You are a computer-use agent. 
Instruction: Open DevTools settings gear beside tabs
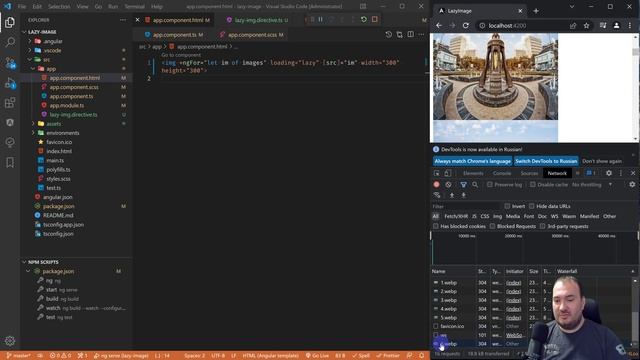609,173
